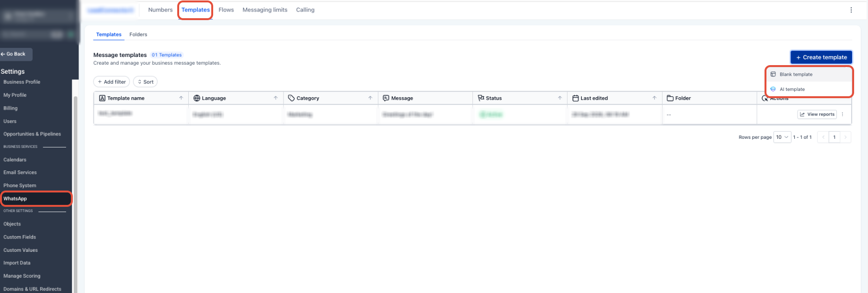Screen dimensions: 868x293
Task: Open the Templates tab in top navigation
Action: tap(195, 10)
